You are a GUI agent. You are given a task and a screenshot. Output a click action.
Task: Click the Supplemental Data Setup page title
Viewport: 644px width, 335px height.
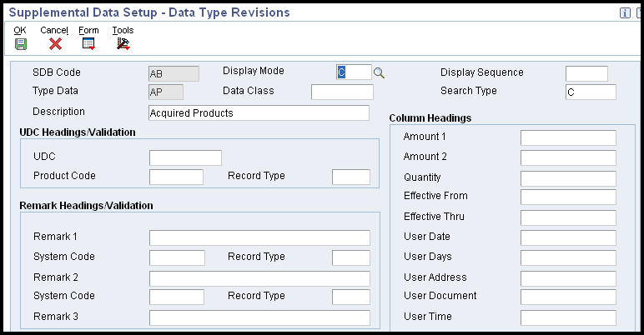click(149, 12)
